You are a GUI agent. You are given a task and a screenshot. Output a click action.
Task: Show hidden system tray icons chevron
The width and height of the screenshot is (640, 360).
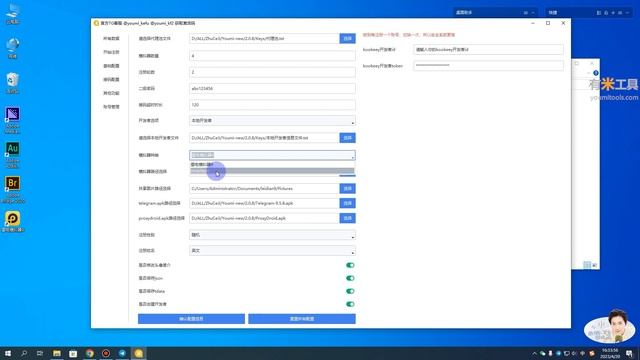534,353
